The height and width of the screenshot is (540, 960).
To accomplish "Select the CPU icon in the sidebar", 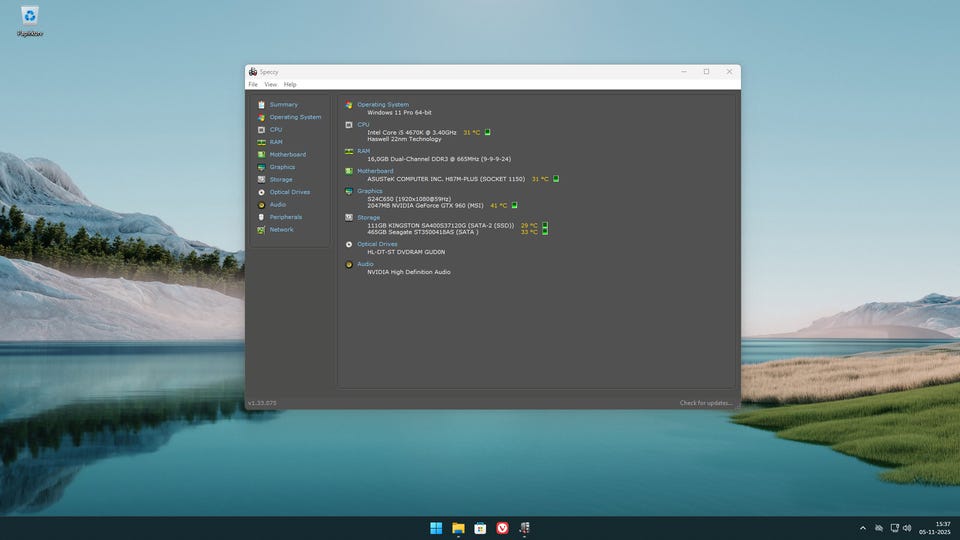I will pos(261,130).
